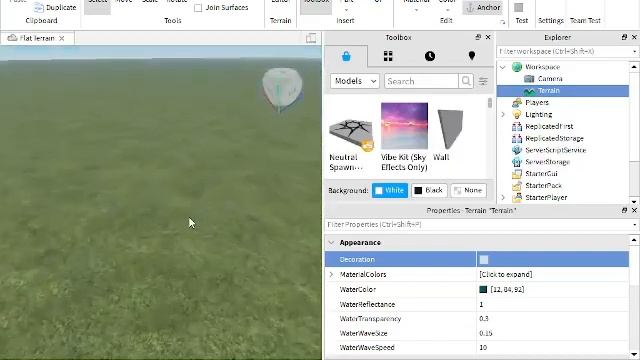Select the Players row in Explorer
Image resolution: width=640 pixels, height=360 pixels.
coord(563,102)
